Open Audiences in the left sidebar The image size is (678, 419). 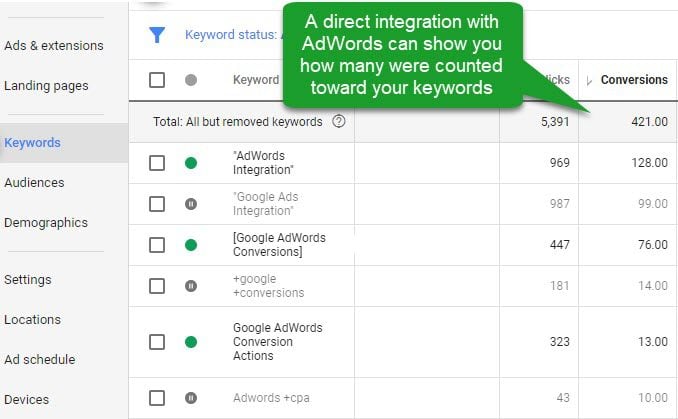[34, 182]
